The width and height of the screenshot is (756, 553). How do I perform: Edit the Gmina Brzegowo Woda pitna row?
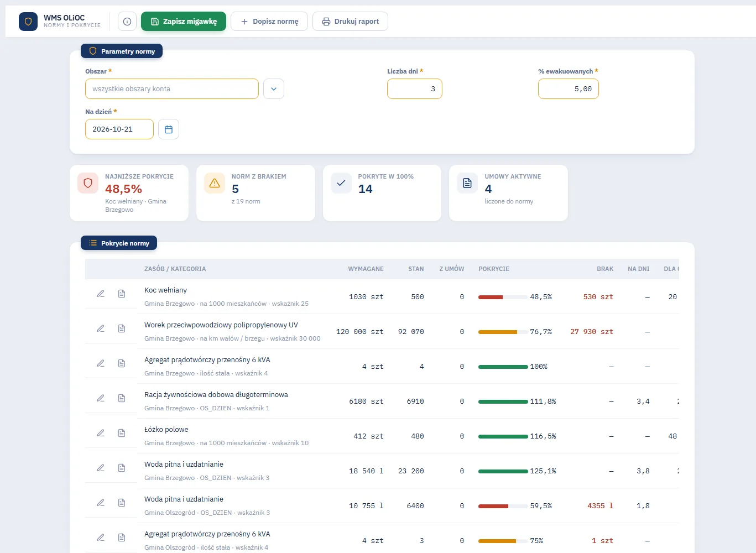pos(101,468)
